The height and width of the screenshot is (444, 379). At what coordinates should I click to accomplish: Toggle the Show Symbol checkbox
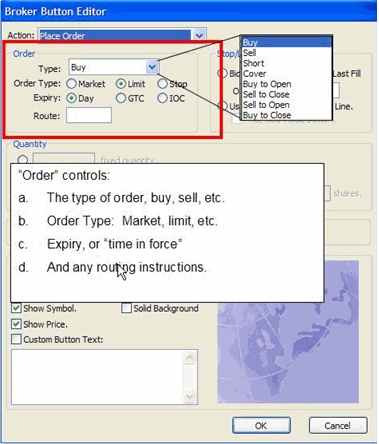point(16,308)
